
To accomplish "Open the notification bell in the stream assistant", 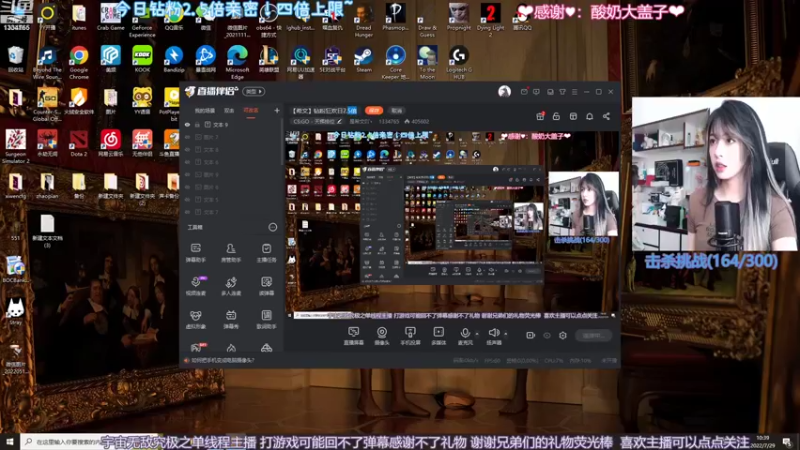I will point(590,116).
